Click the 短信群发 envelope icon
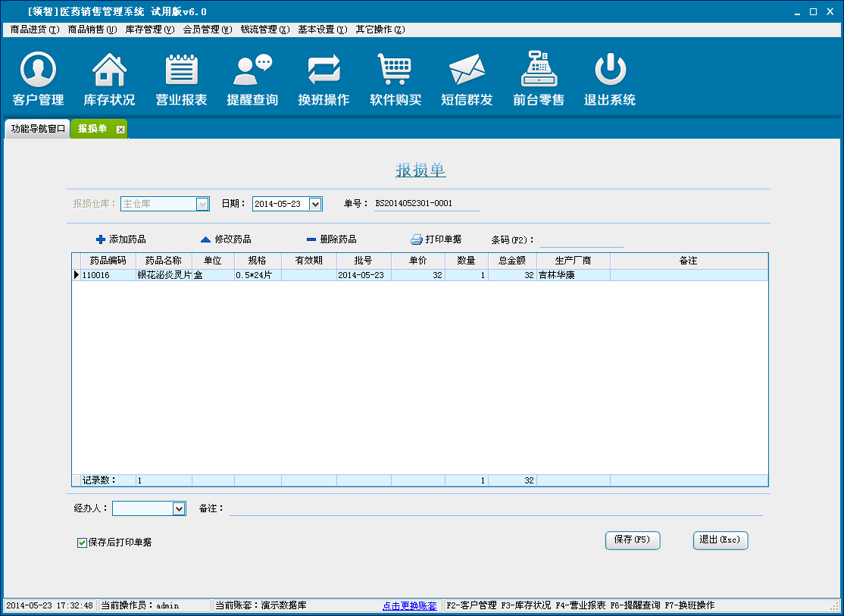This screenshot has height=616, width=844. 467,71
